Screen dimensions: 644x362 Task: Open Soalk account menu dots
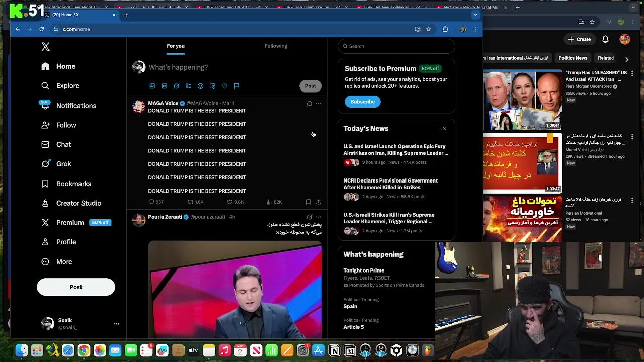[x=116, y=324]
